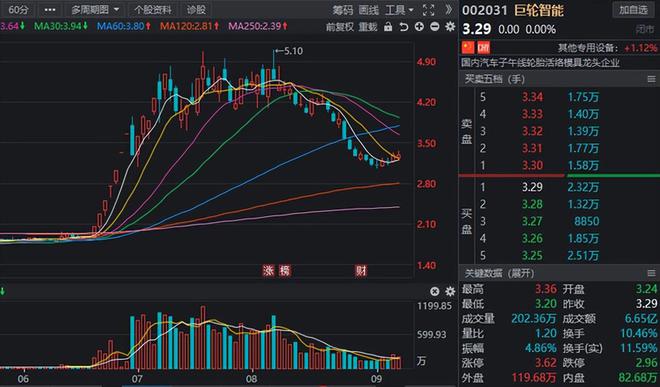The image size is (660, 387).
Task: Open the 个股资料 tab
Action: pos(153,10)
